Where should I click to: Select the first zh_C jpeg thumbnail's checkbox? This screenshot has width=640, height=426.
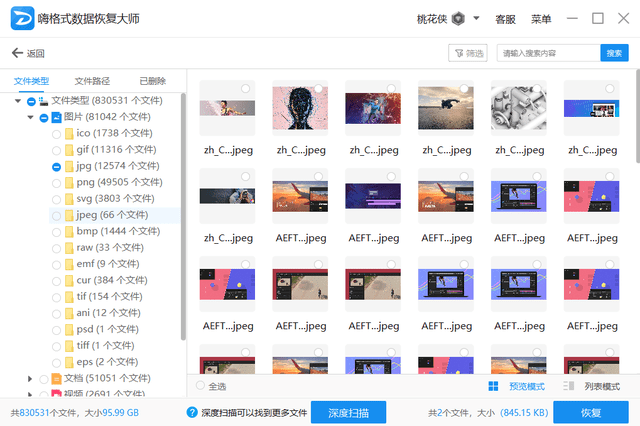coord(245,89)
